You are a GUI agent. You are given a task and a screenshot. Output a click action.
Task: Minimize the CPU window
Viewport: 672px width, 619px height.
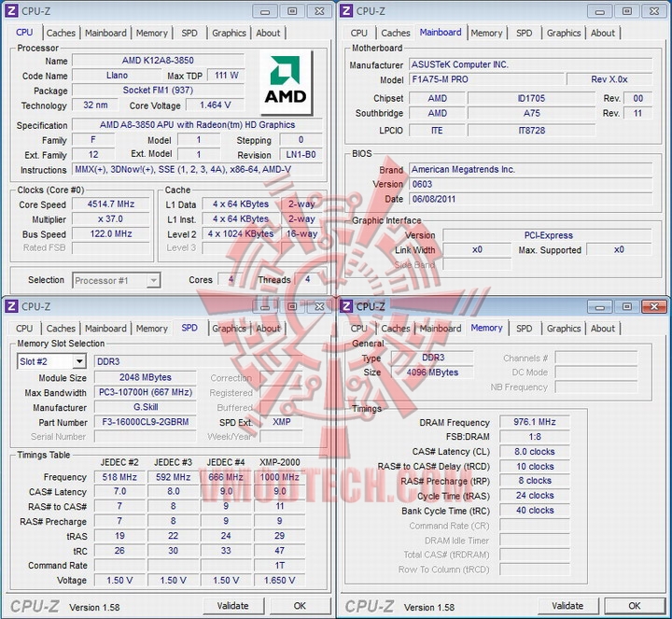(265, 11)
